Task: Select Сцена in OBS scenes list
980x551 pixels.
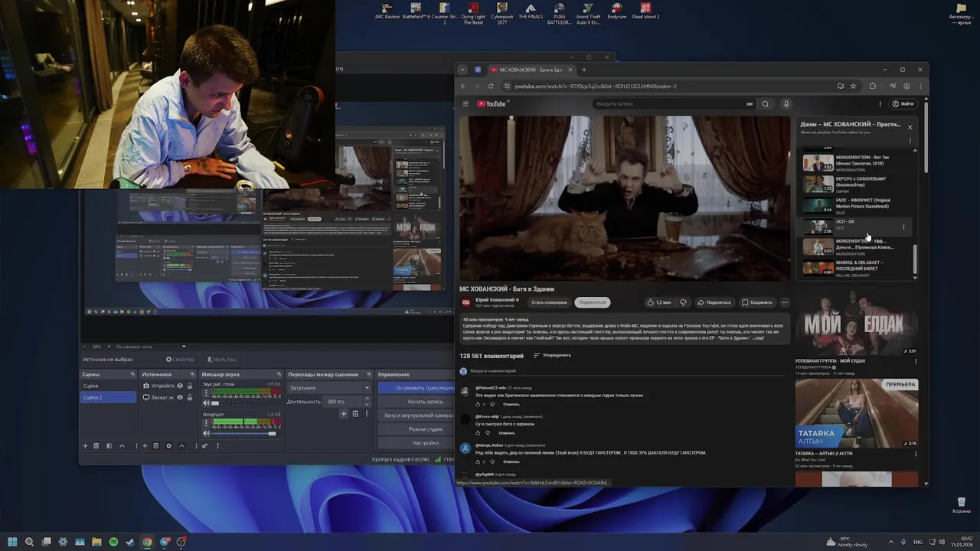Action: click(x=108, y=386)
